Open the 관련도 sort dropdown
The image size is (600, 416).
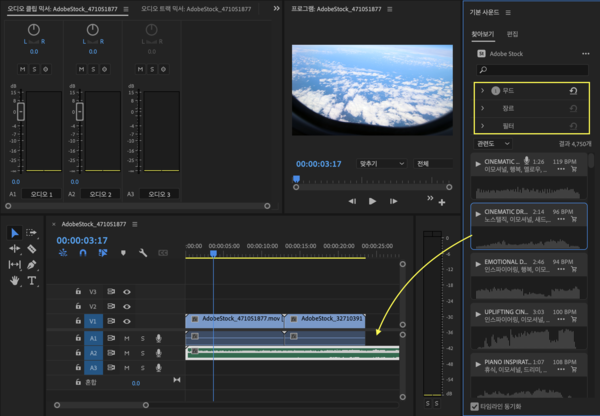[494, 143]
